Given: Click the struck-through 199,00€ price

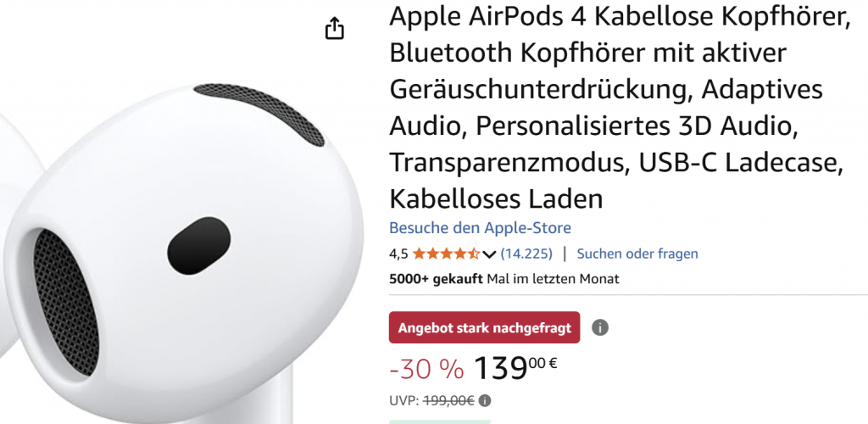Looking at the screenshot, I should (x=448, y=401).
